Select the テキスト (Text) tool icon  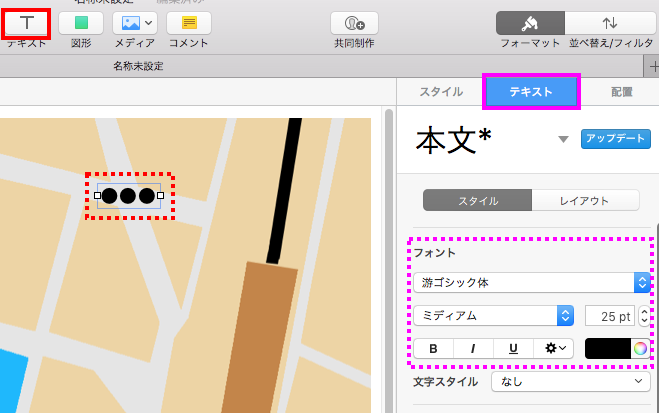click(x=26, y=22)
